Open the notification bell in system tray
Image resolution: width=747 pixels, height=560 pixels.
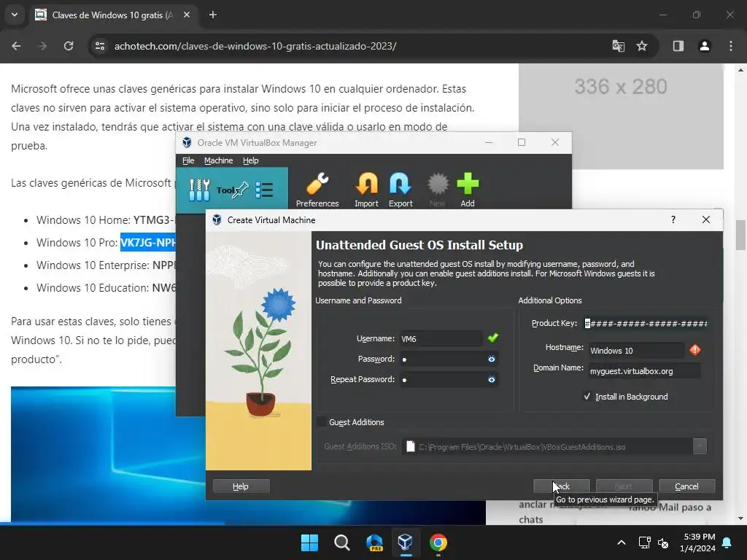(x=727, y=542)
